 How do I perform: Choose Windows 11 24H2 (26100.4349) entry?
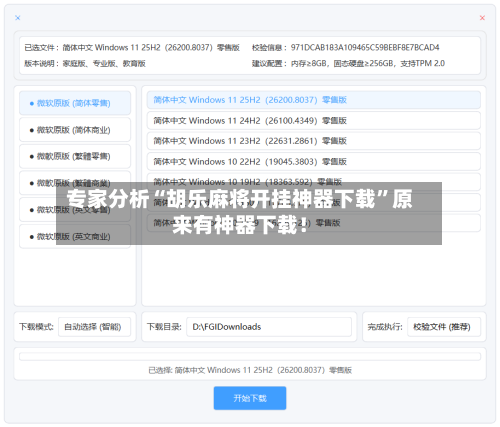[314, 120]
